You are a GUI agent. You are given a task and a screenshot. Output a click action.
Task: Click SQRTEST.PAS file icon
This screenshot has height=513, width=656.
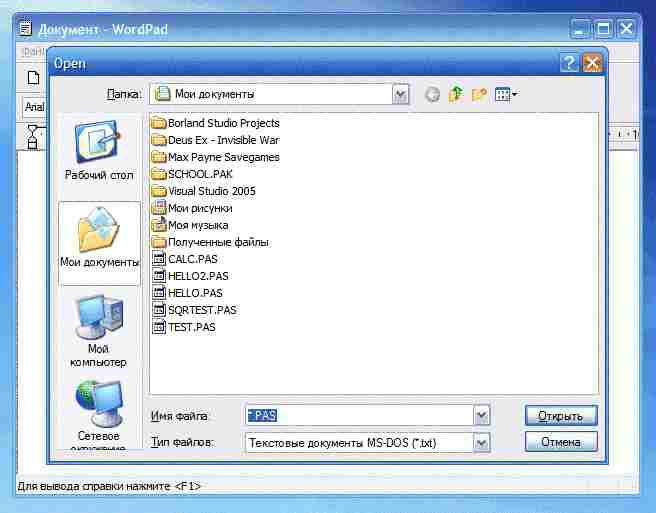[159, 310]
